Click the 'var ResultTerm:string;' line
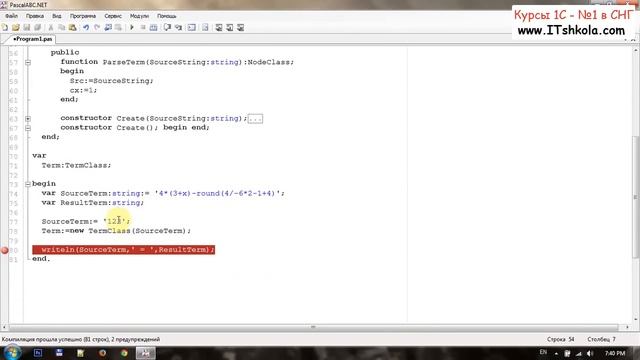This screenshot has height=360, width=640. coord(93,203)
